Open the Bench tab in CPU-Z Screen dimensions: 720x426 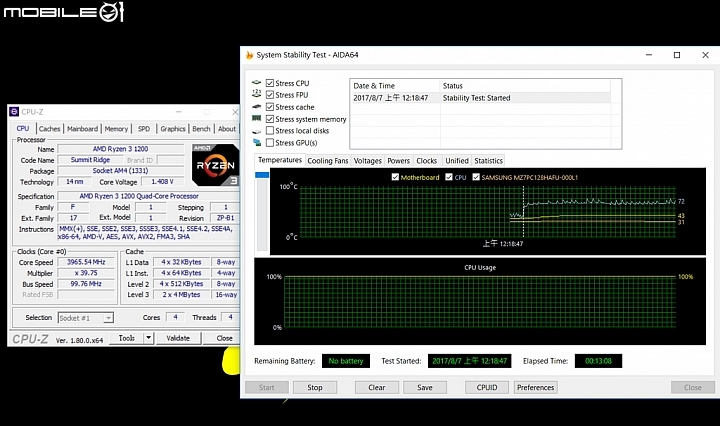click(201, 129)
